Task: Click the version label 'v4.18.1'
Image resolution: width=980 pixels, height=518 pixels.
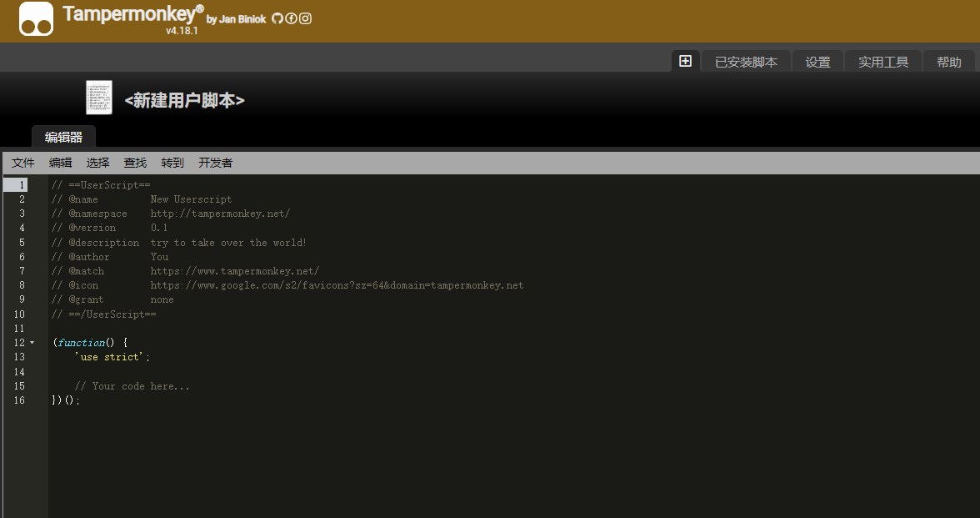Action: (182, 31)
